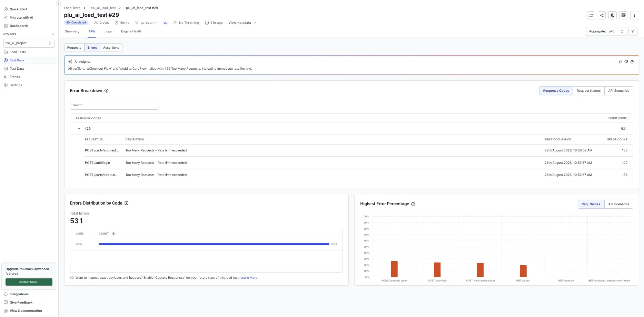Image resolution: width=644 pixels, height=317 pixels.
Task: Sort by COUNT column arrow
Action: 113,234
